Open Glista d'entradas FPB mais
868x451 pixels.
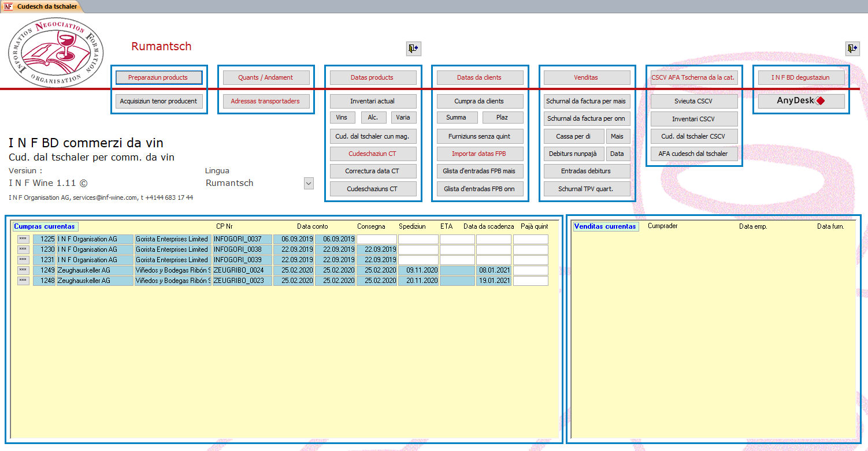coord(480,171)
